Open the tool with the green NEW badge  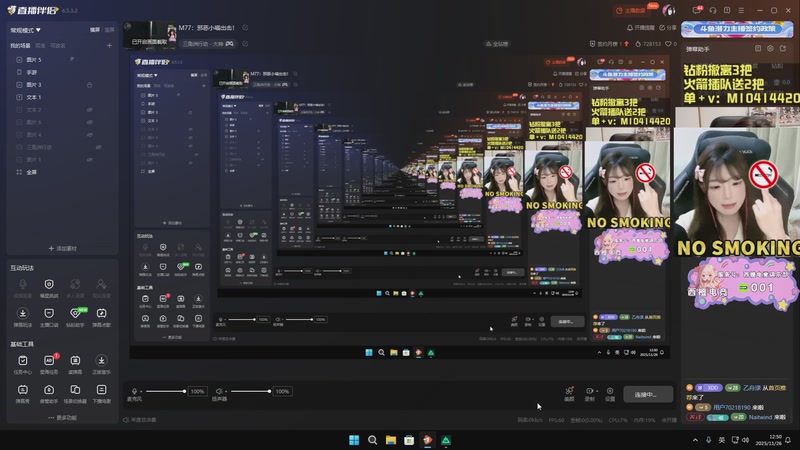pyautogui.click(x=76, y=313)
